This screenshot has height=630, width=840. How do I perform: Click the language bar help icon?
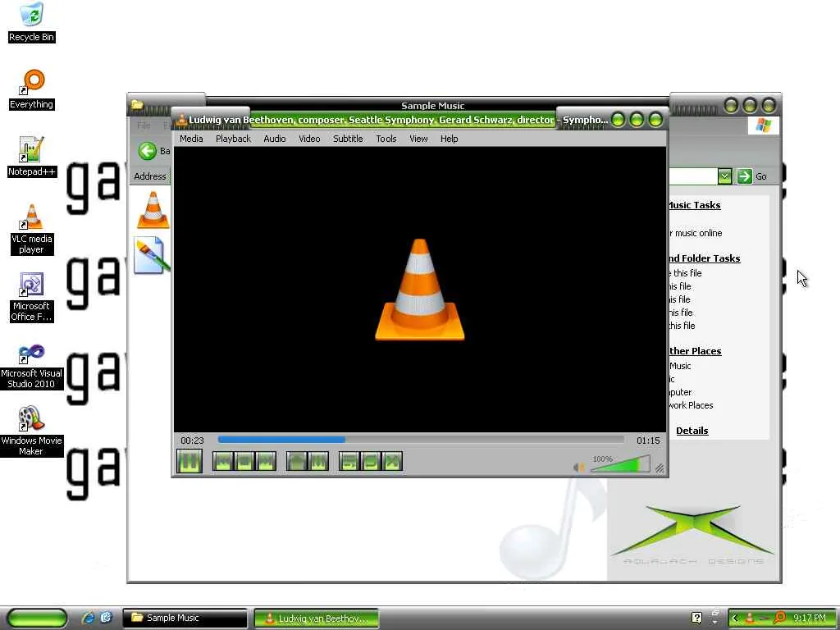point(696,618)
